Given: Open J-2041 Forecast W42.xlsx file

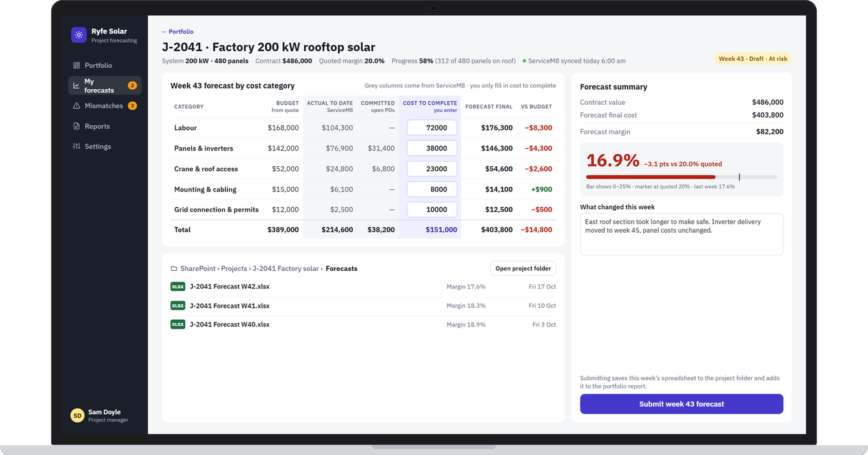Looking at the screenshot, I should tap(230, 286).
